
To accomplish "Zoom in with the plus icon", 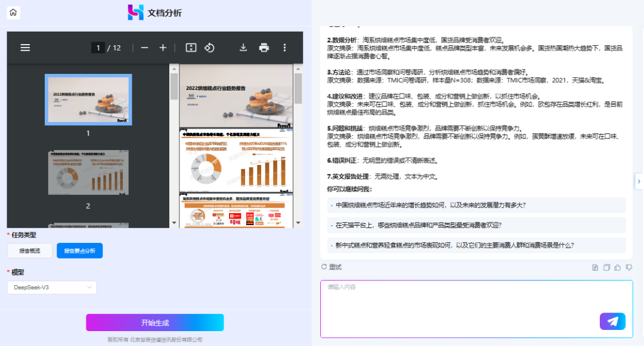I will [x=163, y=48].
